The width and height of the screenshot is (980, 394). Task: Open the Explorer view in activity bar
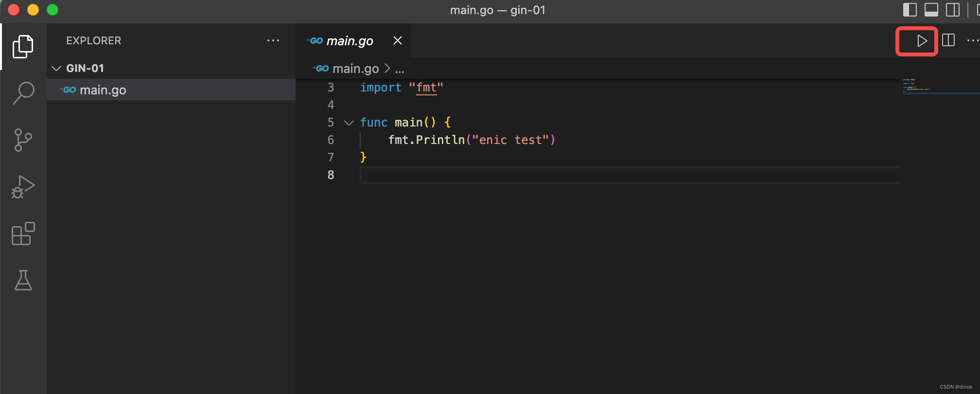click(x=23, y=47)
